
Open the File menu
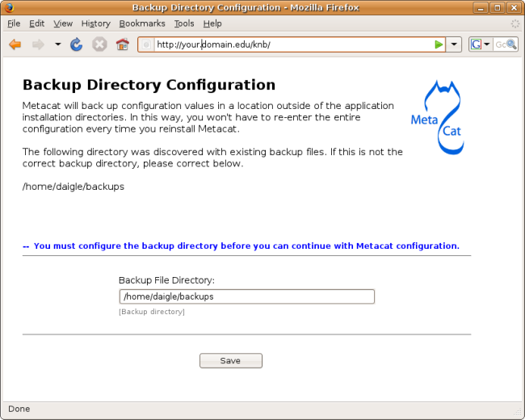click(x=14, y=24)
